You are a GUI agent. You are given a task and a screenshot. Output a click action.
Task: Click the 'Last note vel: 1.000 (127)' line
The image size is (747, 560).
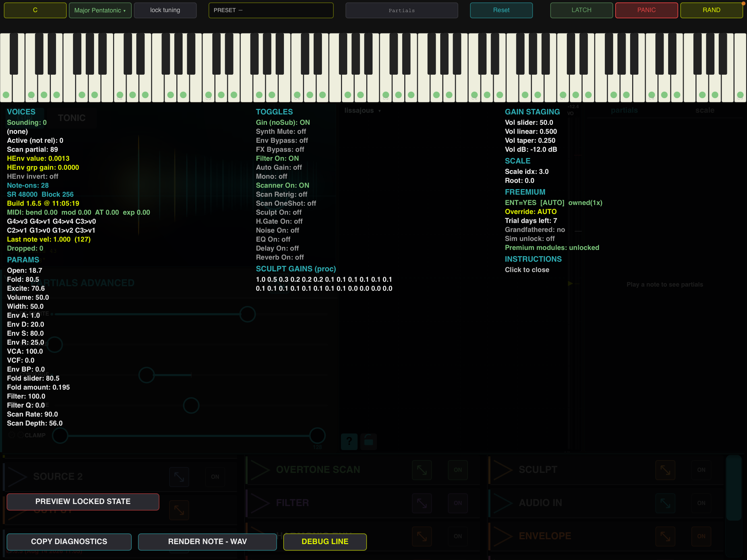coord(49,239)
